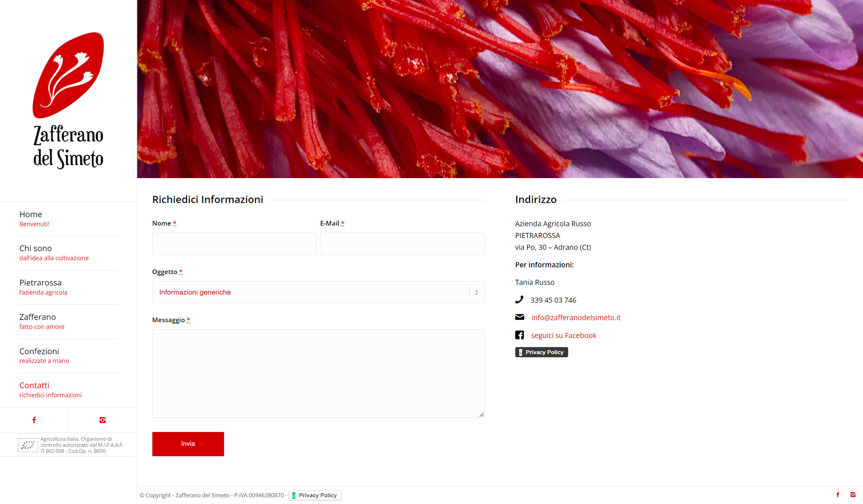Follow the seguici su Facebook link
The width and height of the screenshot is (863, 504).
(563, 335)
